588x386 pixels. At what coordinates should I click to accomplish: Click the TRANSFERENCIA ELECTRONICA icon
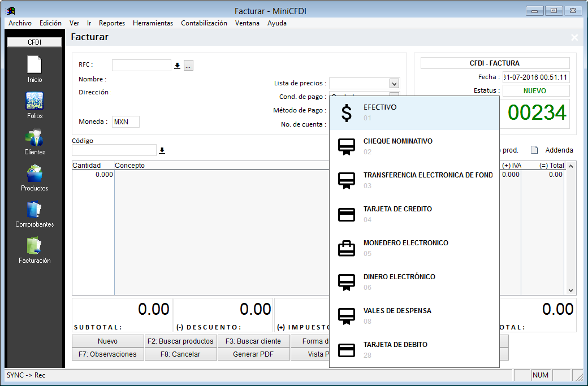[x=347, y=181]
